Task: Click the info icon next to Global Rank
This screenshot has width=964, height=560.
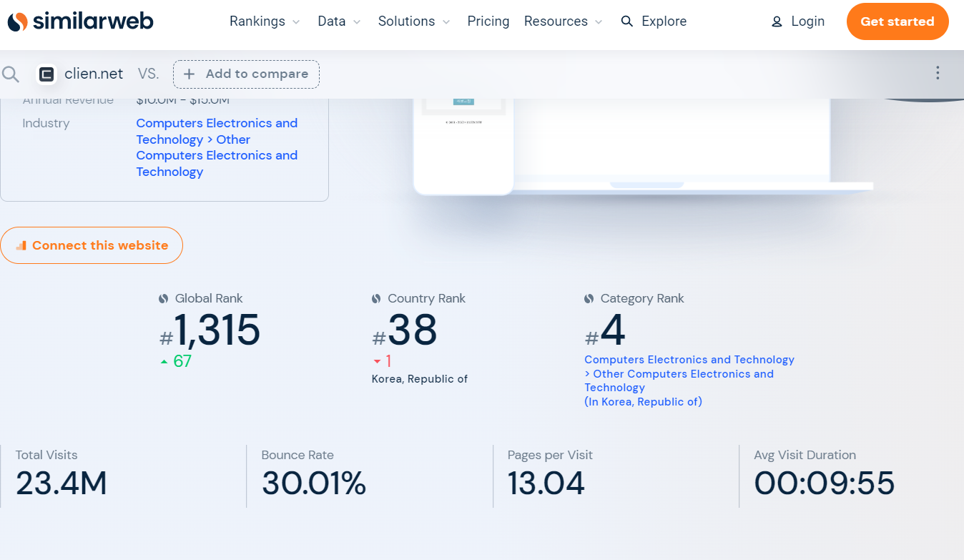Action: coord(164,299)
